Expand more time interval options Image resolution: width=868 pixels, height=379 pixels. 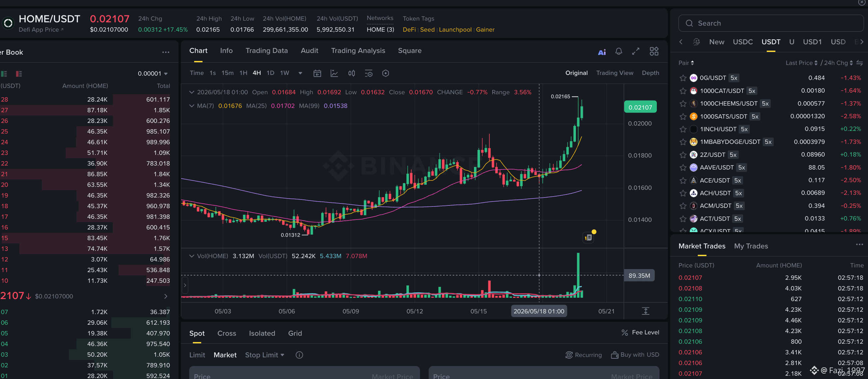(x=300, y=73)
